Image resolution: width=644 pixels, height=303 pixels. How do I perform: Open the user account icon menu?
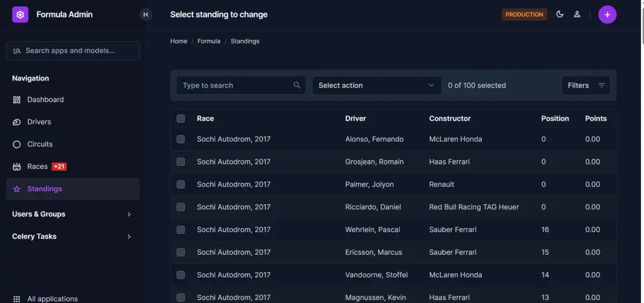pyautogui.click(x=577, y=14)
